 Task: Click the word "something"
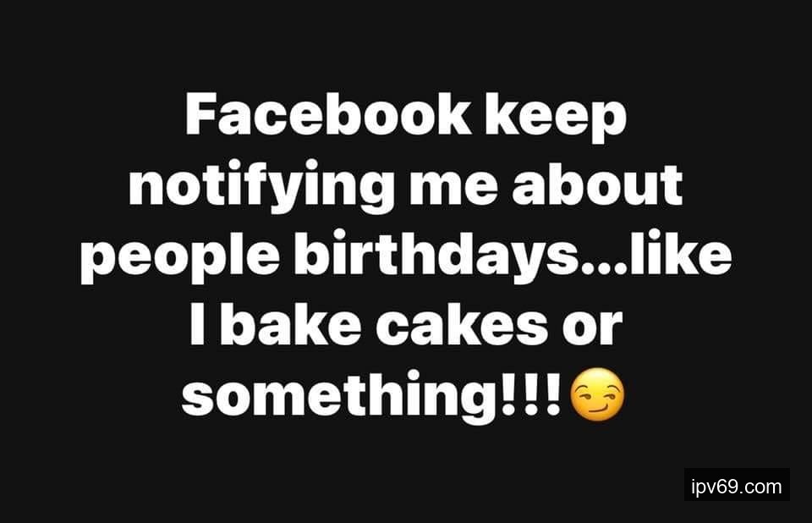338,396
